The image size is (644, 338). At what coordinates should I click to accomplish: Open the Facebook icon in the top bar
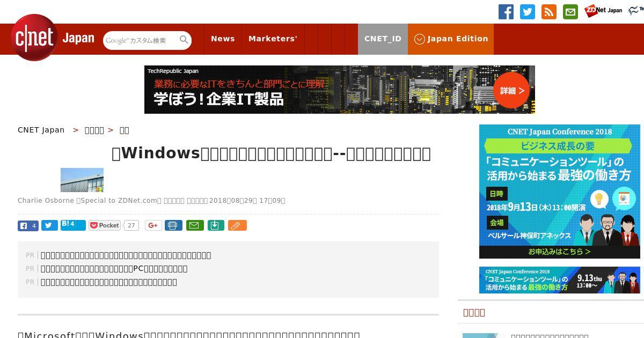tap(506, 12)
